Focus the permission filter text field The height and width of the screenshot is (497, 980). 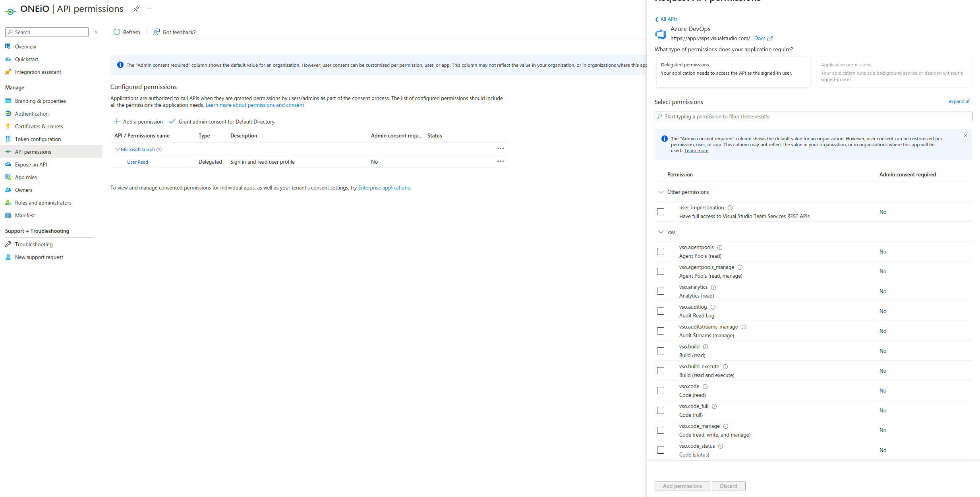[x=813, y=116]
